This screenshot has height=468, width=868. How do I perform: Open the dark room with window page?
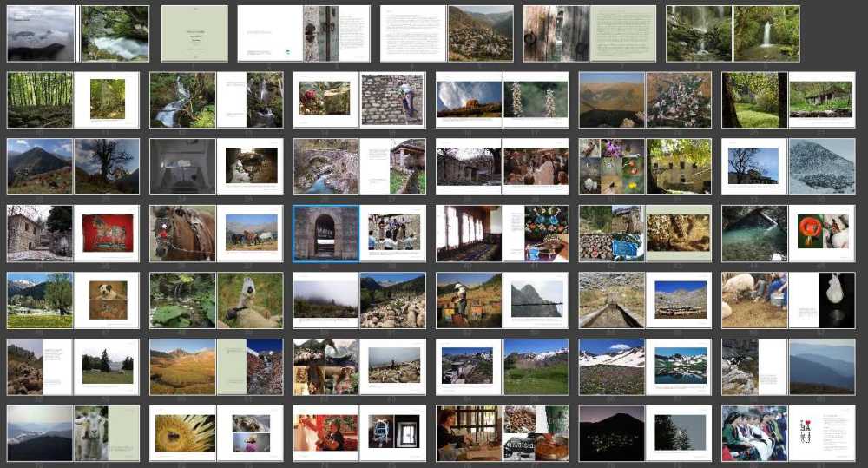392,433
